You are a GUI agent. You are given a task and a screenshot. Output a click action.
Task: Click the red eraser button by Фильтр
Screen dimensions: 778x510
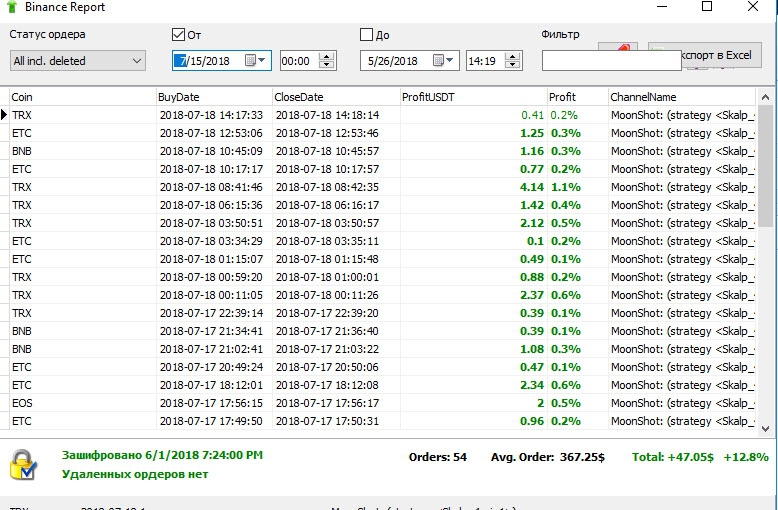pos(617,47)
